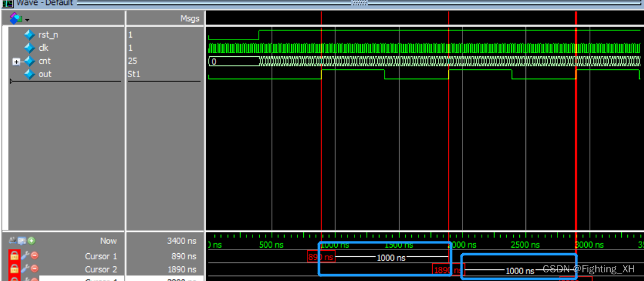Select the clk signal name
The height and width of the screenshot is (281, 644).
click(43, 48)
